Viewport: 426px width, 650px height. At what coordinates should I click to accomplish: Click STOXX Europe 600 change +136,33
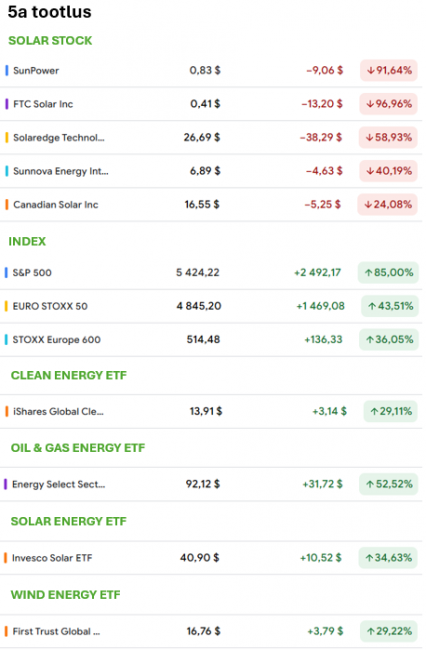pyautogui.click(x=324, y=340)
